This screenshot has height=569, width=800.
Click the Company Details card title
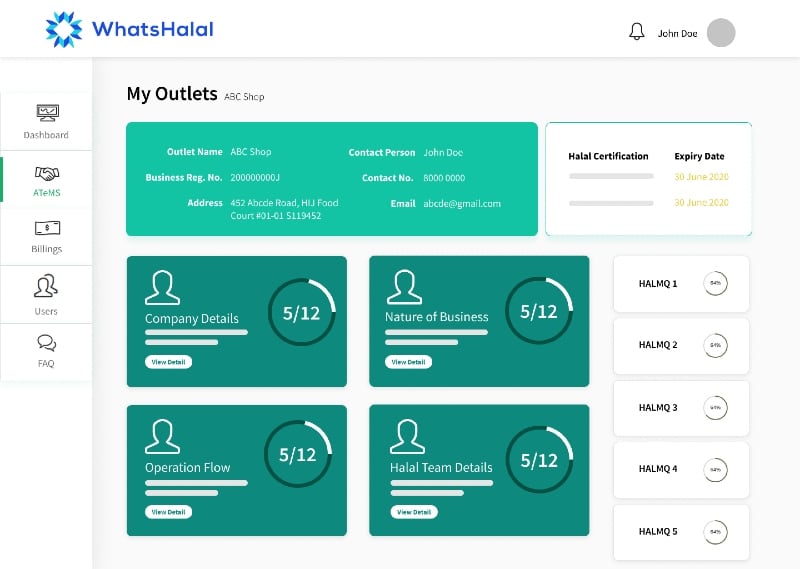[x=192, y=319]
